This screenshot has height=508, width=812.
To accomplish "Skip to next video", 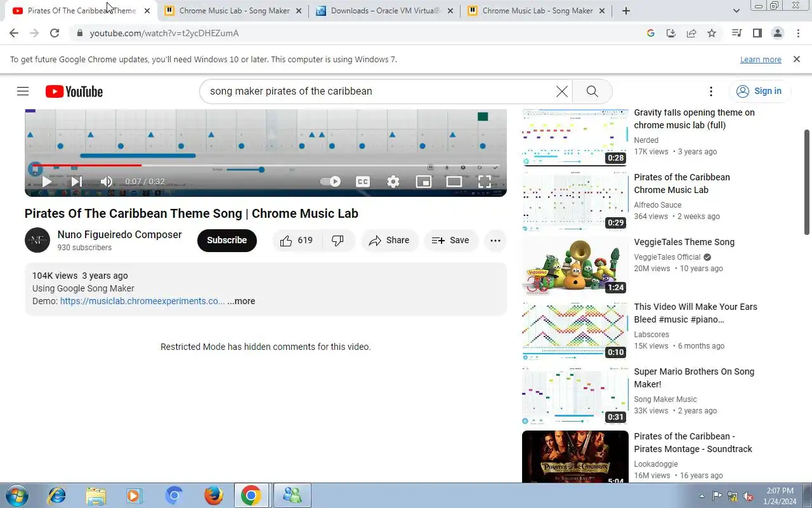I will point(76,182).
